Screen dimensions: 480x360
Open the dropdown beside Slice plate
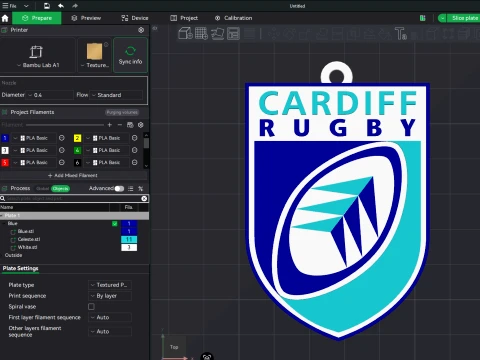point(442,18)
